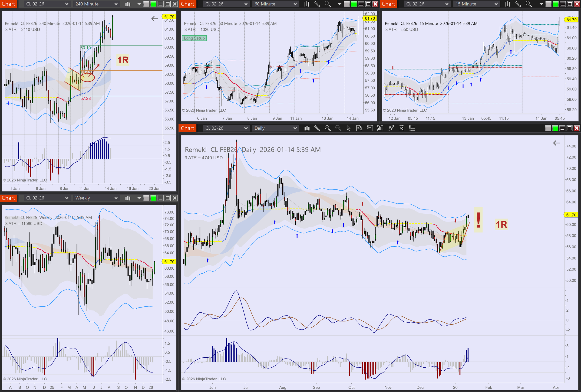Click zoom out magnifier on Daily chart

tap(338, 128)
